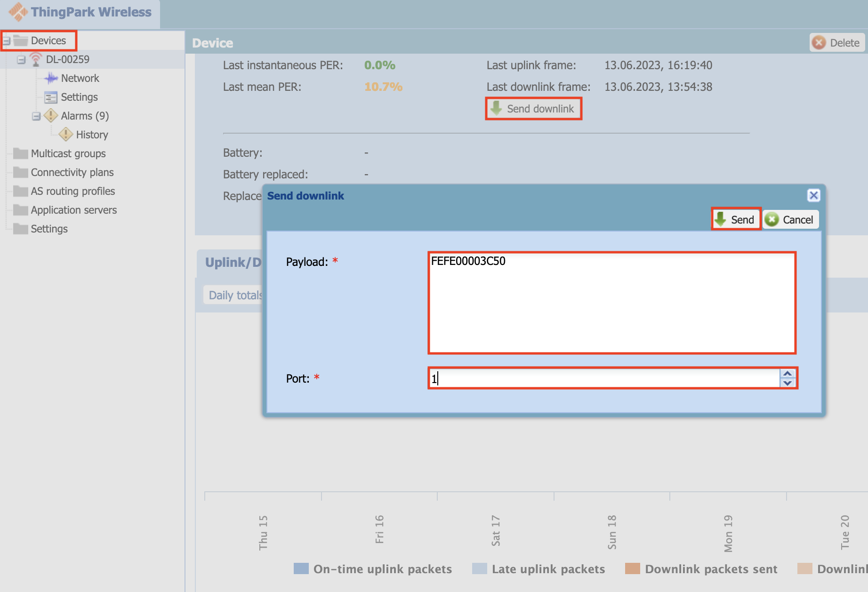Click the 0.0% instantaneous PER value
This screenshot has height=592, width=868.
380,65
